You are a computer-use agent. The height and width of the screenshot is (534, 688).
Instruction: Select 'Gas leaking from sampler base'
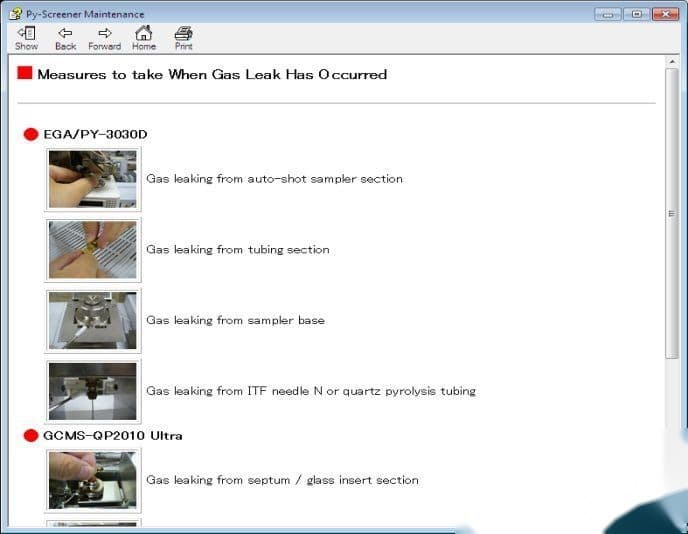point(236,320)
